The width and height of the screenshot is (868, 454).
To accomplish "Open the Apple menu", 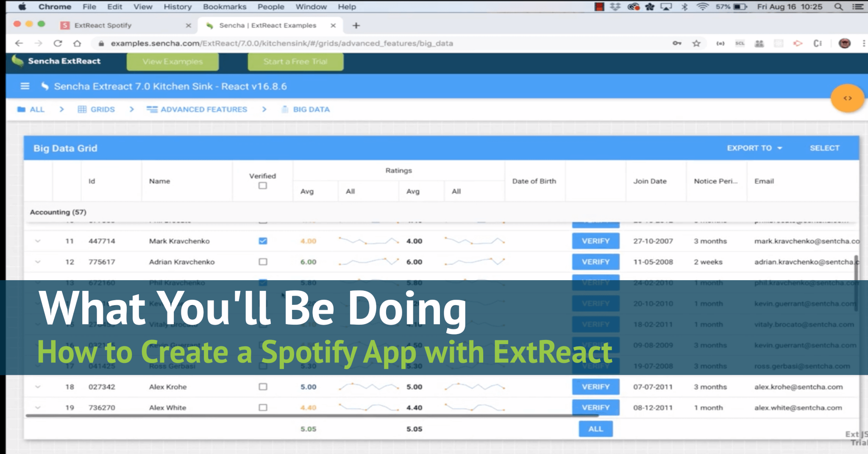I will (x=22, y=7).
